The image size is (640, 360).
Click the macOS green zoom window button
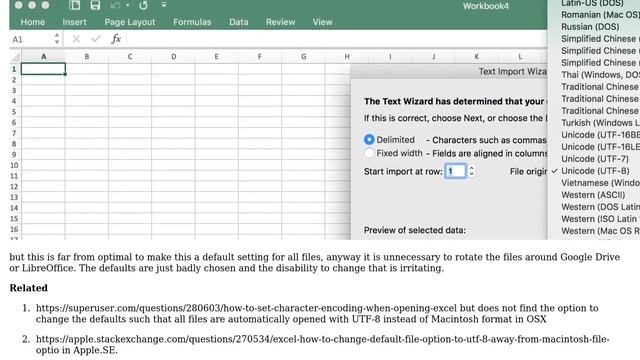45,5
